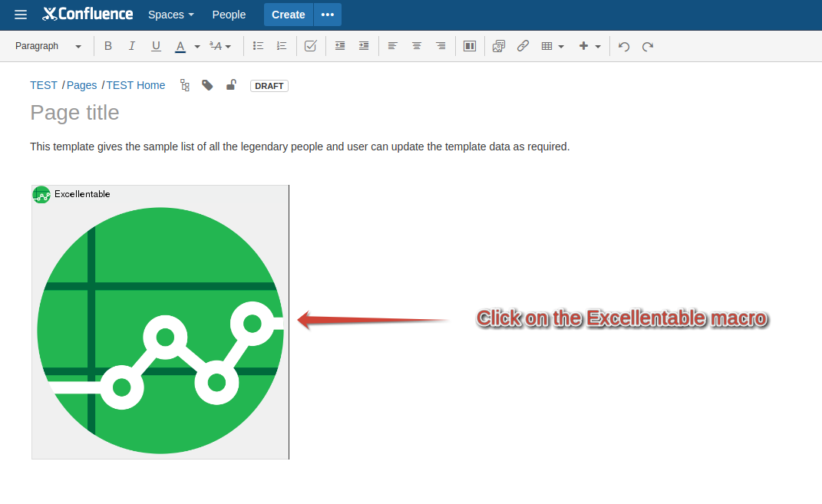This screenshot has width=822, height=504.
Task: Open the People menu item
Action: 229,15
